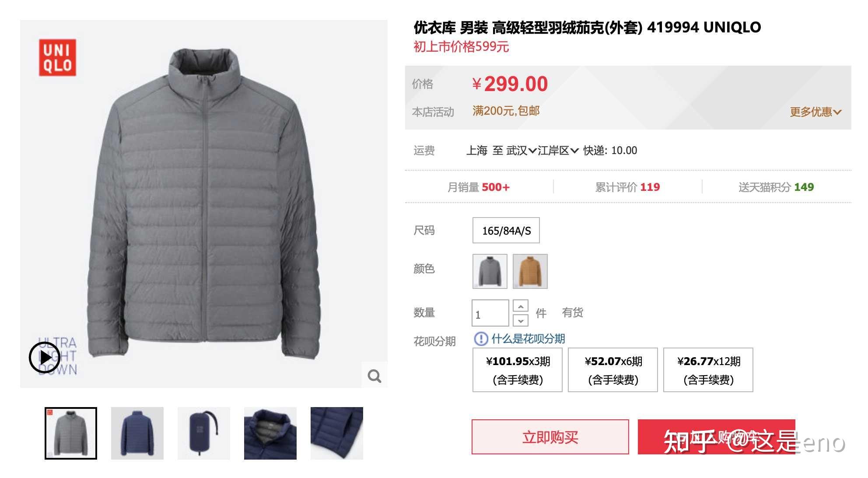The image size is (868, 478).
Task: Click the UNIQLO logo on the product image
Action: coord(57,57)
